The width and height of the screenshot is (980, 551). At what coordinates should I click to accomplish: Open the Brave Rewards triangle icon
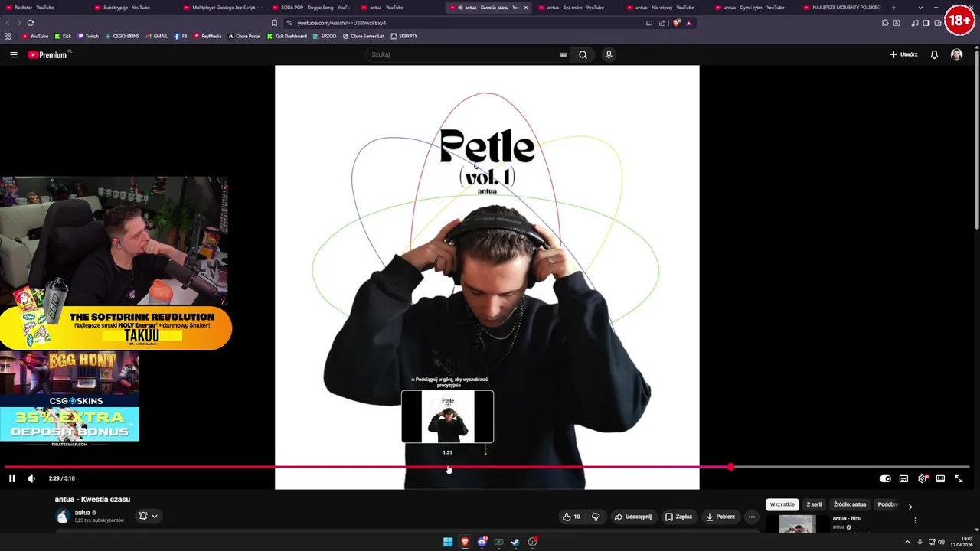[x=688, y=23]
